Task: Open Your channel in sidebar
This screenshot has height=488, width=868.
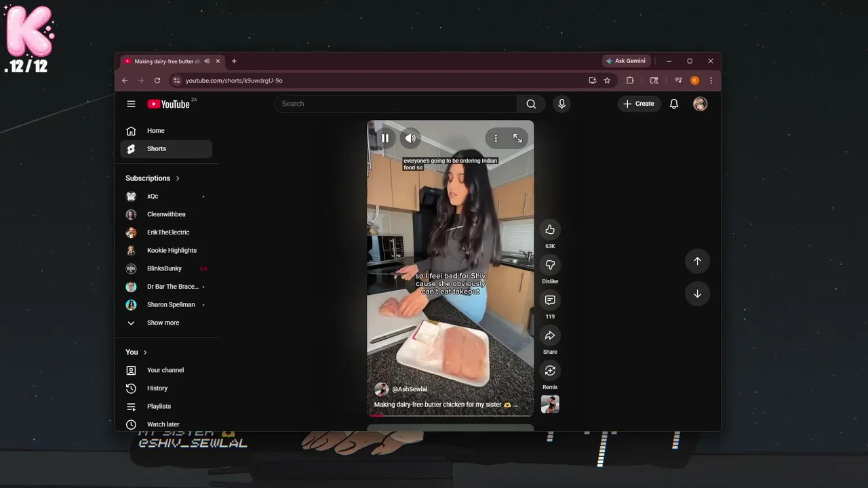Action: [x=166, y=370]
